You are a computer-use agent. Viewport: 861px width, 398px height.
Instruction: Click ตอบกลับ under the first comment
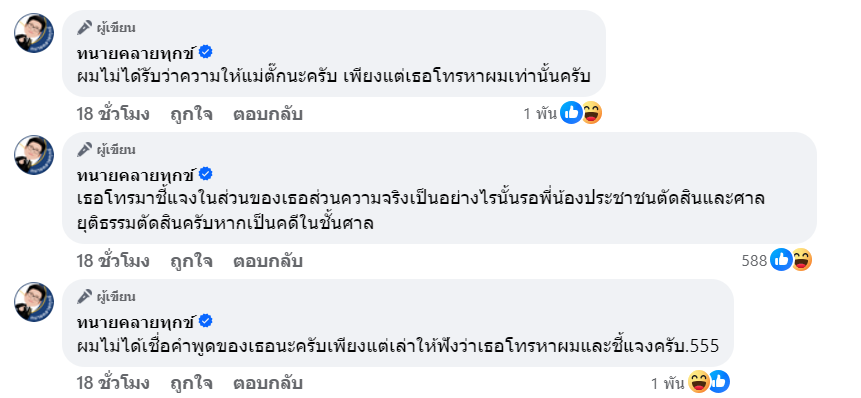pos(267,114)
